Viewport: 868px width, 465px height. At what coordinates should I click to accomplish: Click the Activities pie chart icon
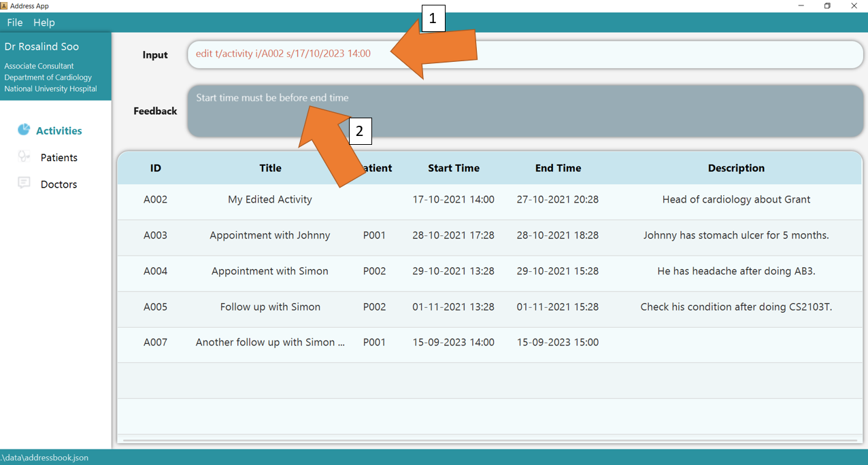(x=24, y=130)
